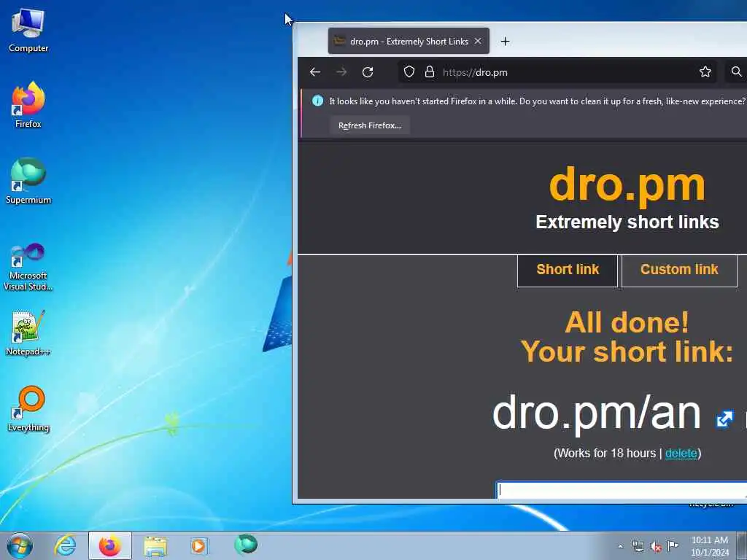Click the Supermium taskbar icon
Image resolution: width=747 pixels, height=560 pixels.
tap(246, 545)
